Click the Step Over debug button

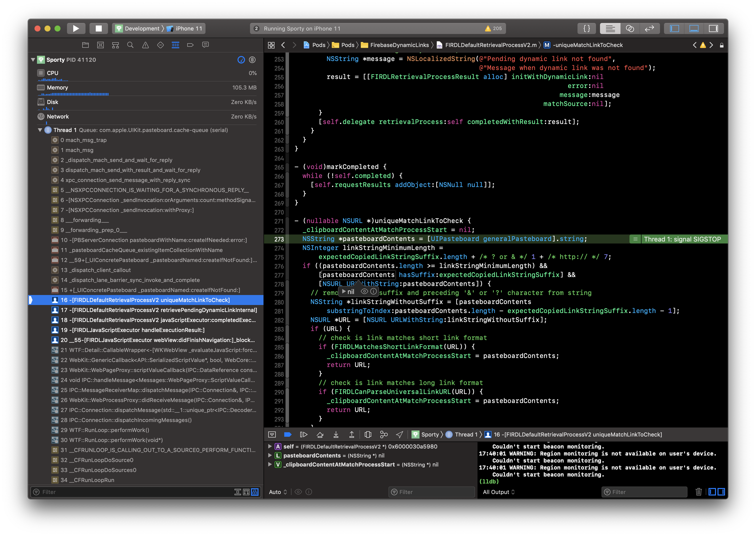[x=319, y=435]
